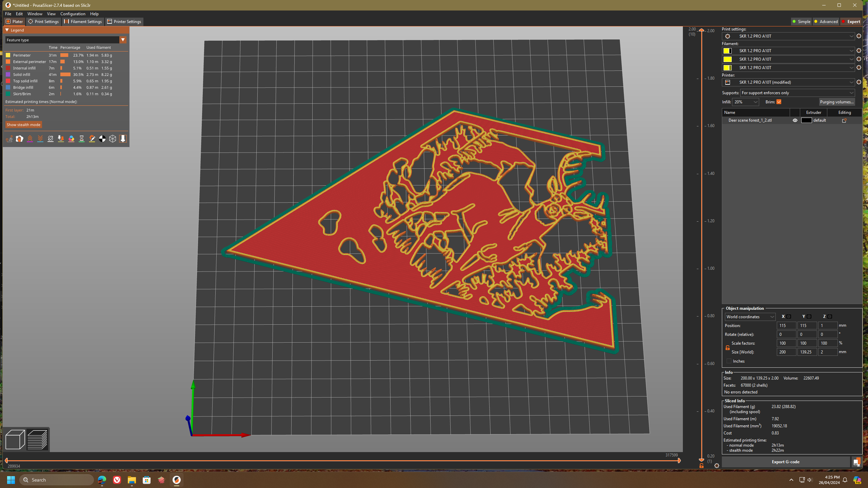Screen dimensions: 868x488
Task: Toggle center of gravity icon
Action: pyautogui.click(x=102, y=139)
